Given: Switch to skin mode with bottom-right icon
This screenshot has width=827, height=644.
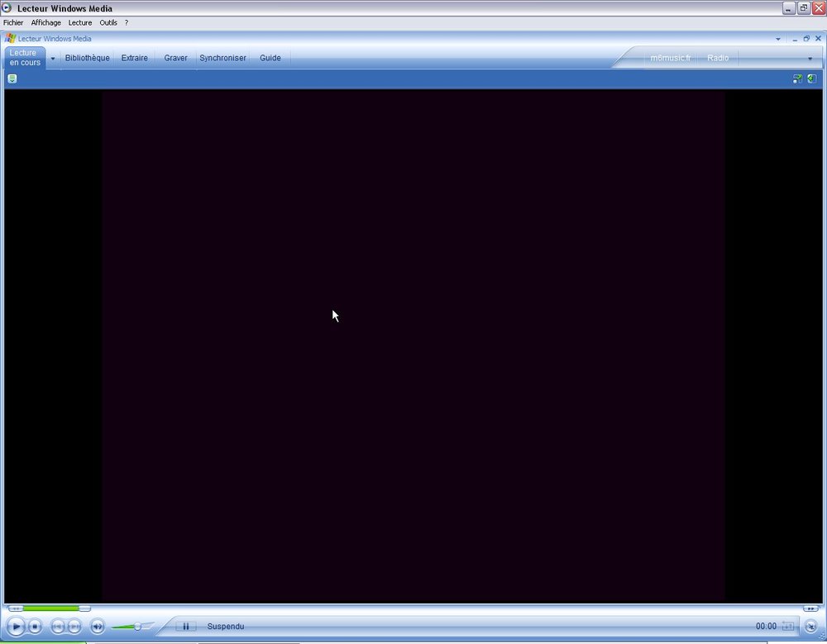Looking at the screenshot, I should (809, 626).
